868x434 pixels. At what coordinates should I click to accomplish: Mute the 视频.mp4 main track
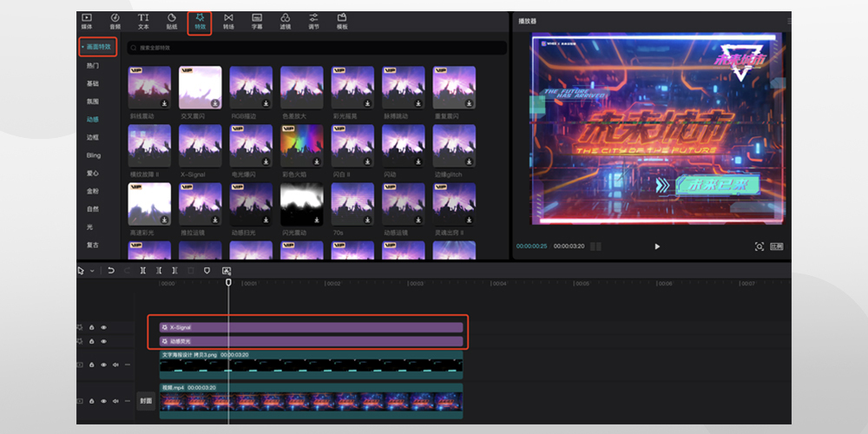pyautogui.click(x=115, y=401)
